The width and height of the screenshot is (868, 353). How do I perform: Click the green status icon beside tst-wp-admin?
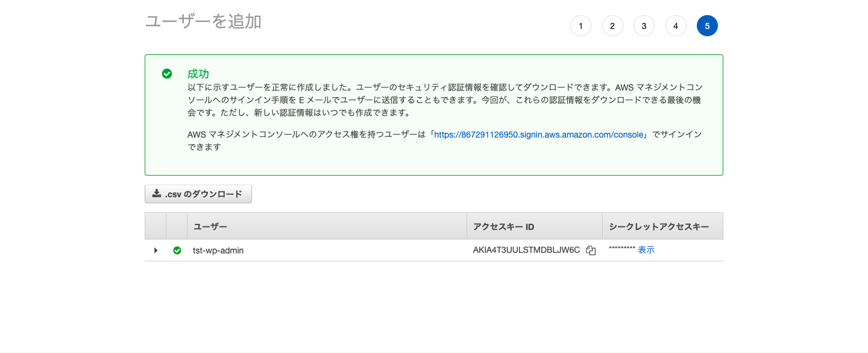tap(177, 250)
